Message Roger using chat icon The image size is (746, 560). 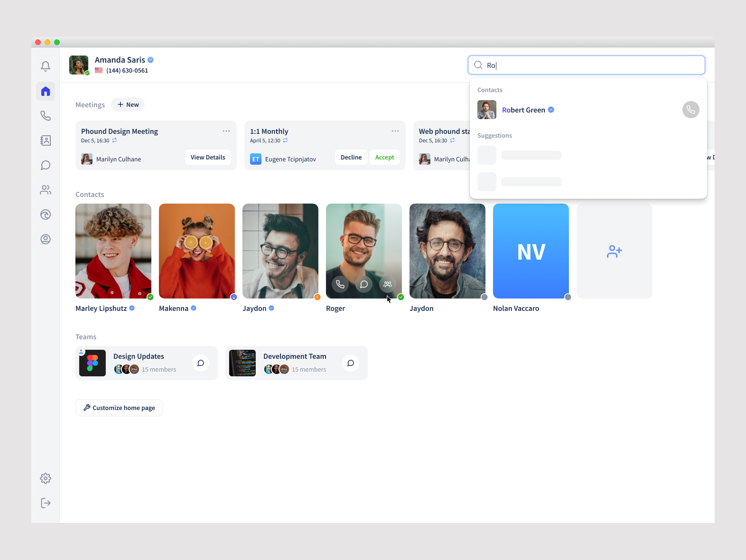pos(364,284)
